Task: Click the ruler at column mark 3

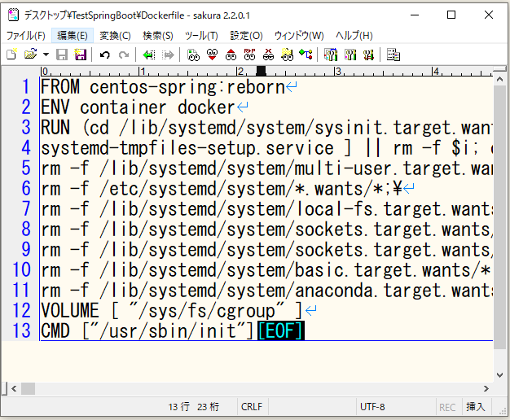Action: coord(337,71)
